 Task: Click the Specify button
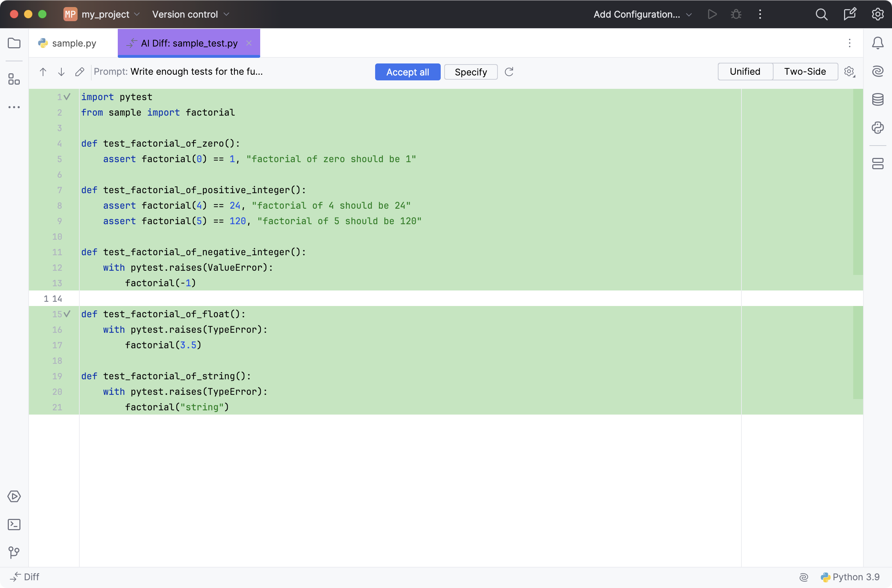(471, 72)
